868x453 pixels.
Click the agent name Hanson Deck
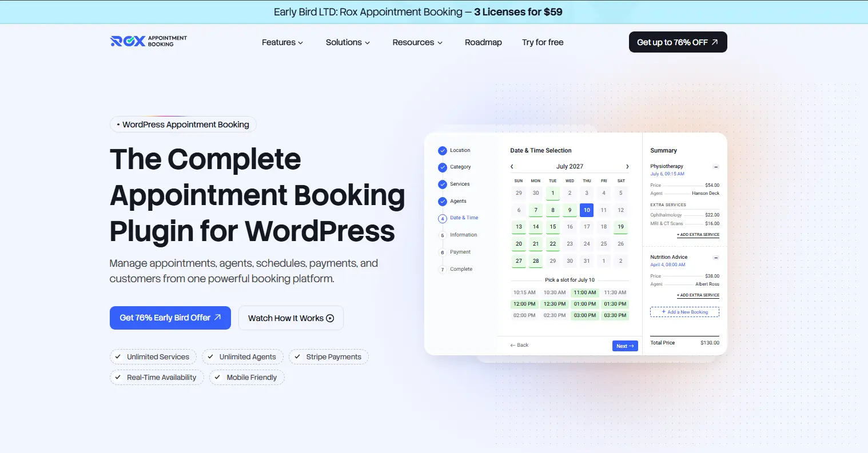706,194
